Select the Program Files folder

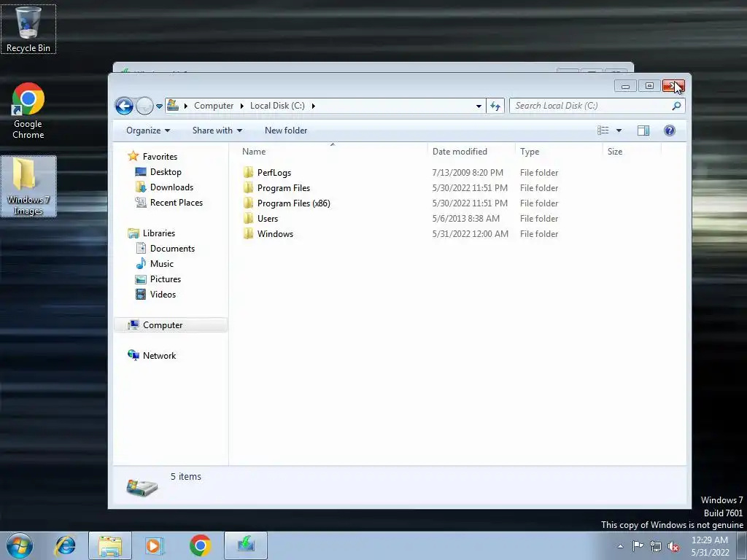pos(284,188)
